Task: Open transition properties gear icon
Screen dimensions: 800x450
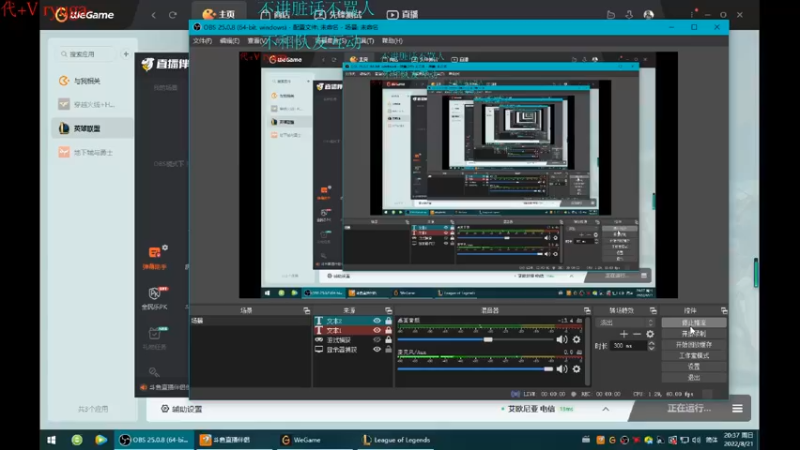Action: pos(650,334)
